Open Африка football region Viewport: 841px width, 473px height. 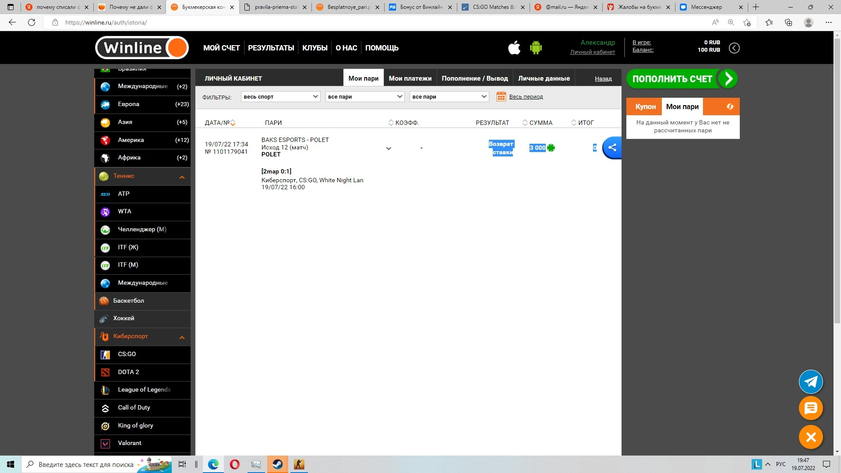tap(143, 158)
